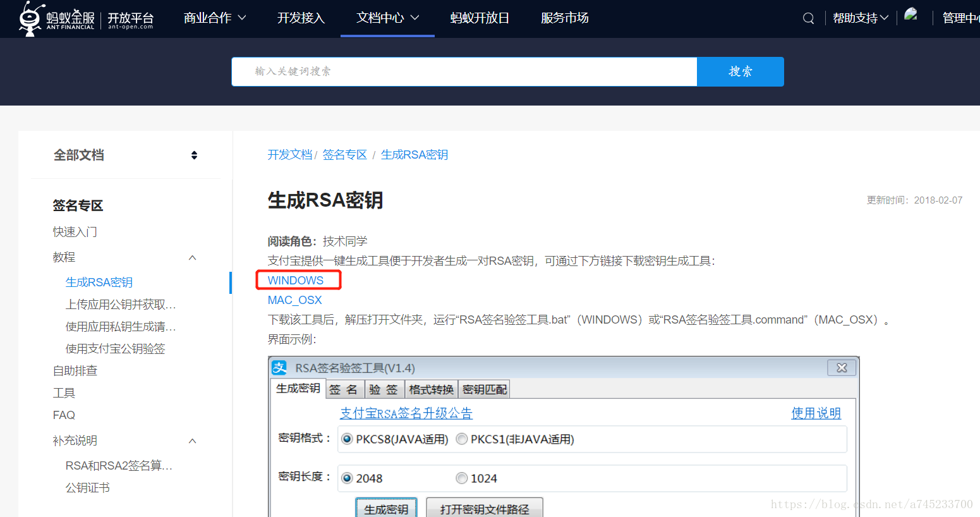Download the WINDOWS key tool link
This screenshot has width=980, height=517.
(x=296, y=280)
